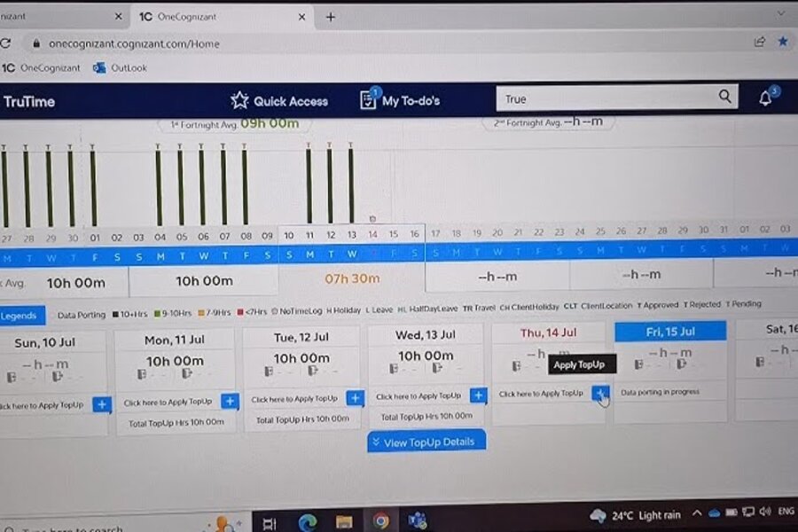This screenshot has height=532, width=798.
Task: Open the notifications bell
Action: point(765,98)
